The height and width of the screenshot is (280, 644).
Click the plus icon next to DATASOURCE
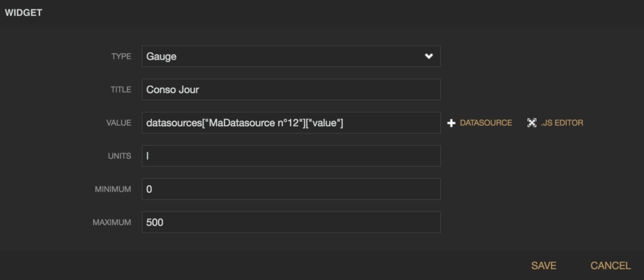click(x=452, y=123)
